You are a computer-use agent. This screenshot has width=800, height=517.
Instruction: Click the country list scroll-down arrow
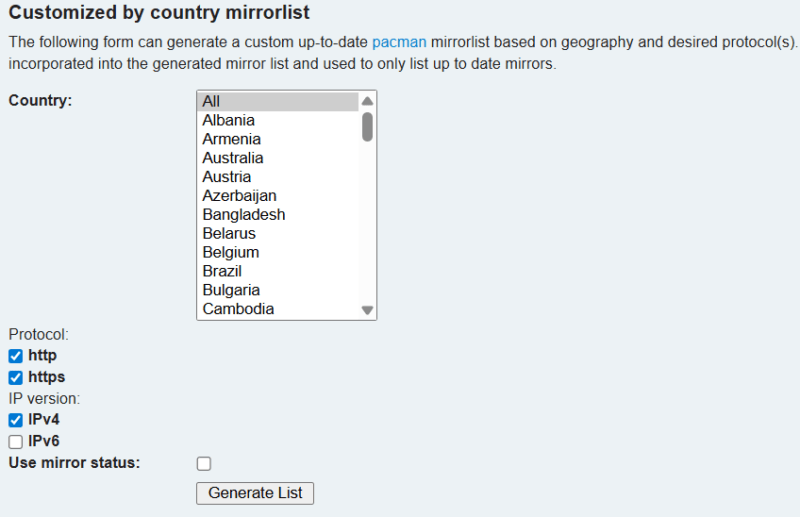pyautogui.click(x=367, y=310)
